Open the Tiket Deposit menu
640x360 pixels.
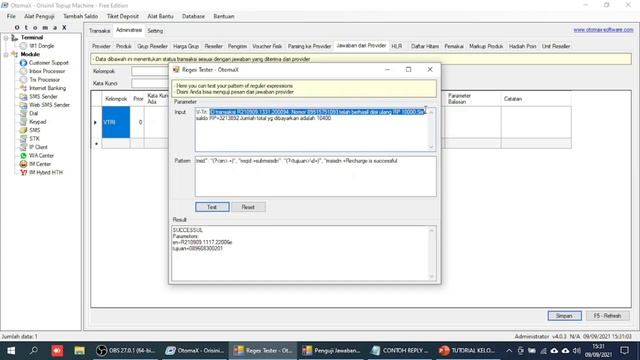pos(122,16)
